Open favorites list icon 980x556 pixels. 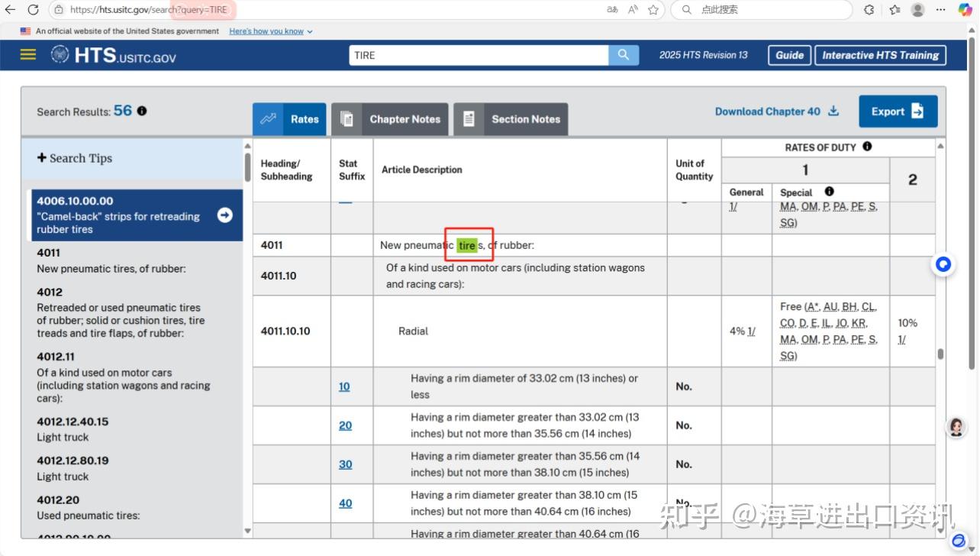[x=895, y=10]
